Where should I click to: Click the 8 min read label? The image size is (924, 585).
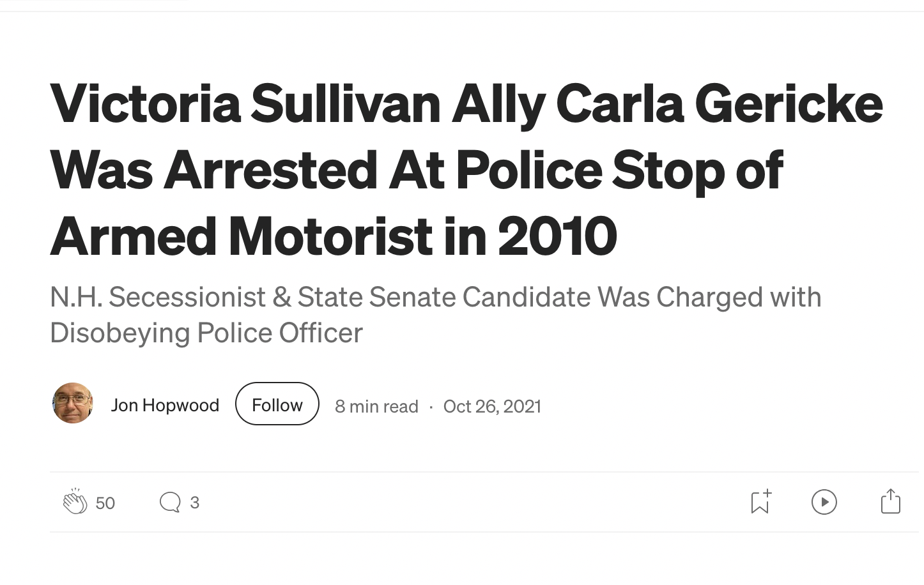tap(376, 406)
